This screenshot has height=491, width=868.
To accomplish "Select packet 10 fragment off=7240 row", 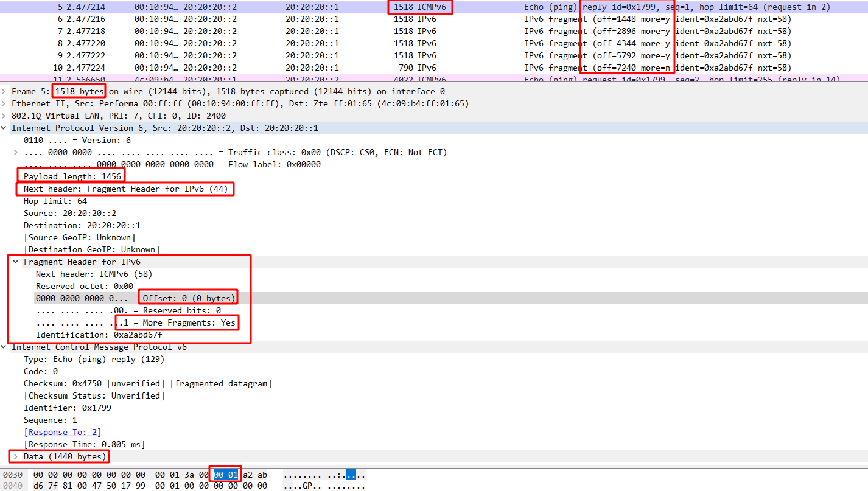I will (434, 68).
